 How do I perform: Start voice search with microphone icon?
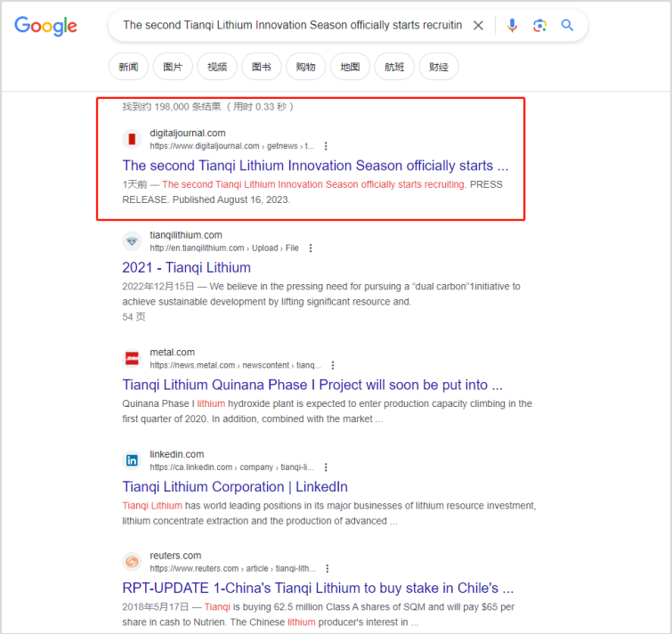click(512, 26)
